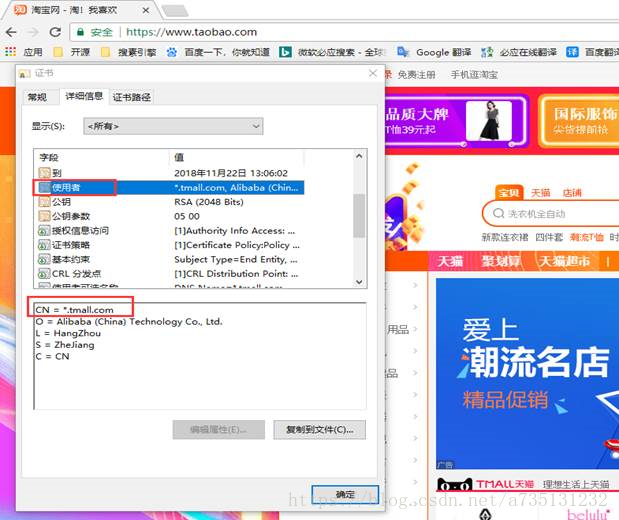
Task: Click the browser back arrow
Action: coord(11,32)
